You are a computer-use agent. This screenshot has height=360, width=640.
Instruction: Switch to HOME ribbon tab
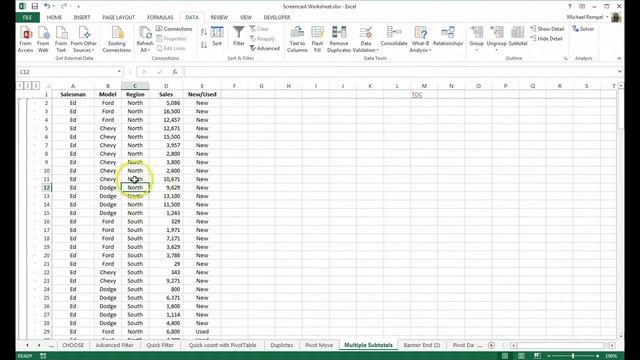tap(54, 18)
